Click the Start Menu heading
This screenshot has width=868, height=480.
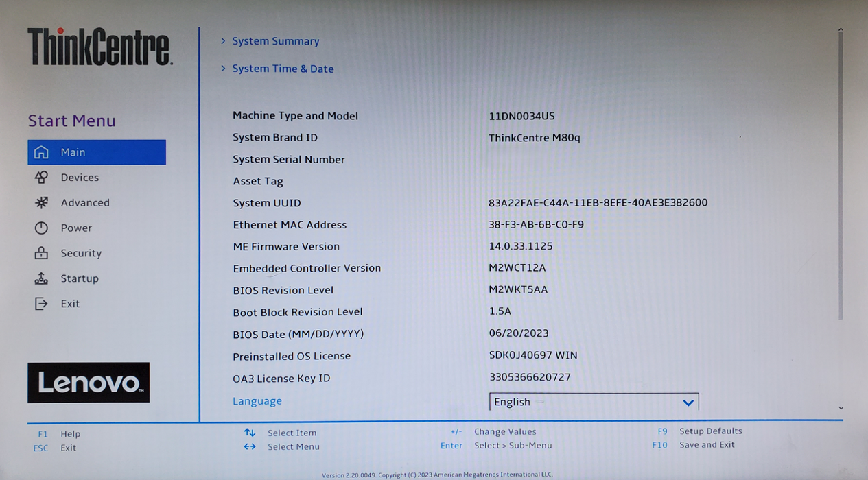click(x=72, y=121)
